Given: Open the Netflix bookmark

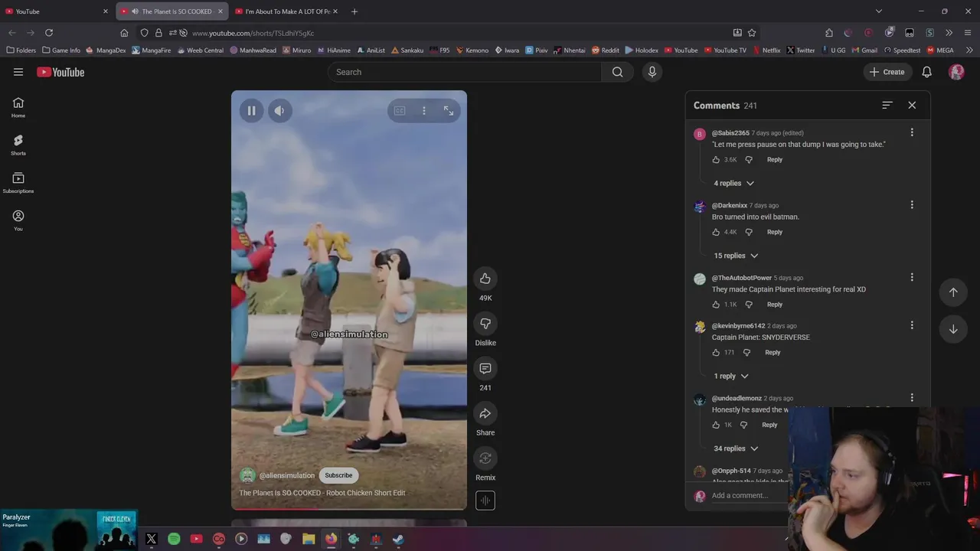Looking at the screenshot, I should coord(766,51).
